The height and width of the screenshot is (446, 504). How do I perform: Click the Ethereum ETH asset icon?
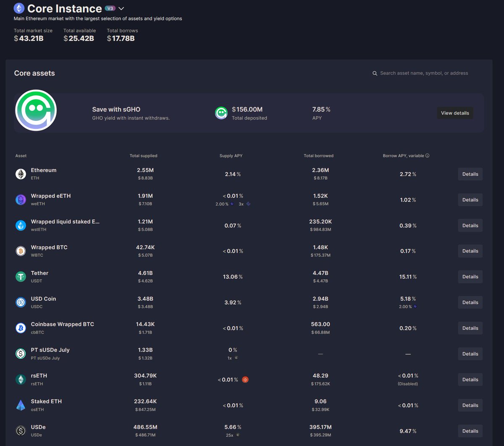[x=21, y=174]
